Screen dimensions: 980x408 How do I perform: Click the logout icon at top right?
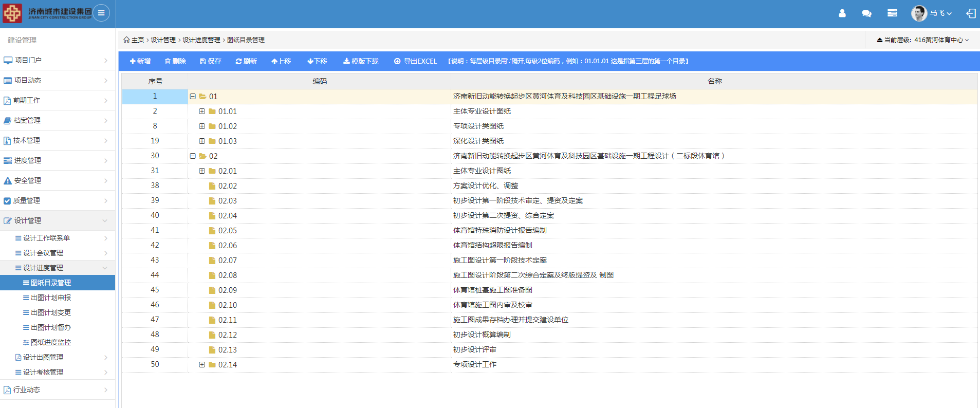[971, 13]
